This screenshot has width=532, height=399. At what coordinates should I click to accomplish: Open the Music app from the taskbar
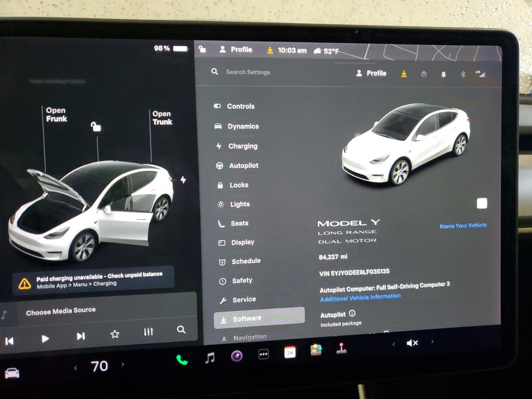pos(210,357)
